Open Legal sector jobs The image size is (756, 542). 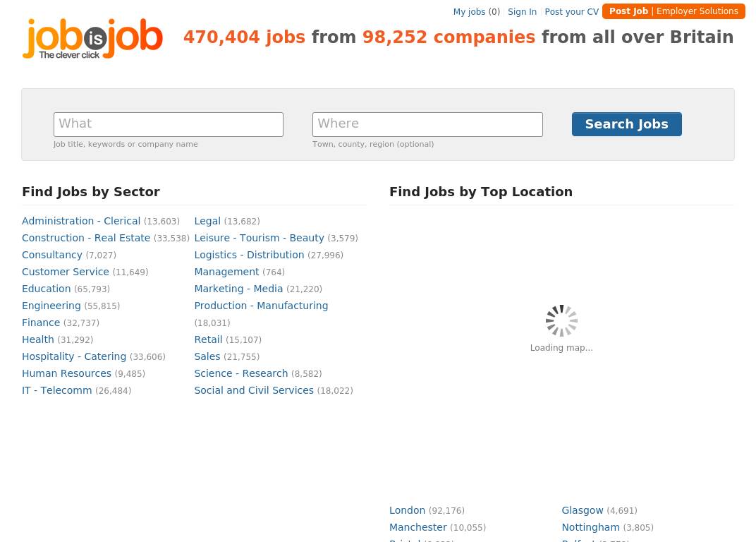(x=207, y=221)
